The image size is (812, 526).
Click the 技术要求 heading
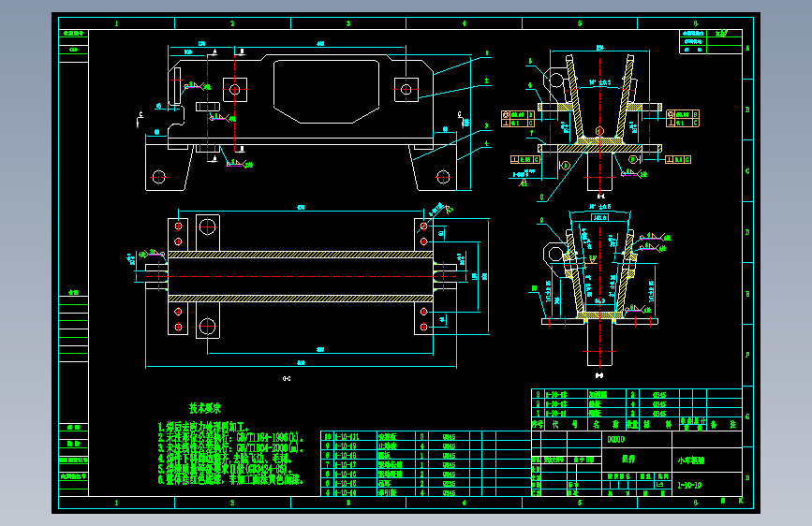click(x=205, y=408)
